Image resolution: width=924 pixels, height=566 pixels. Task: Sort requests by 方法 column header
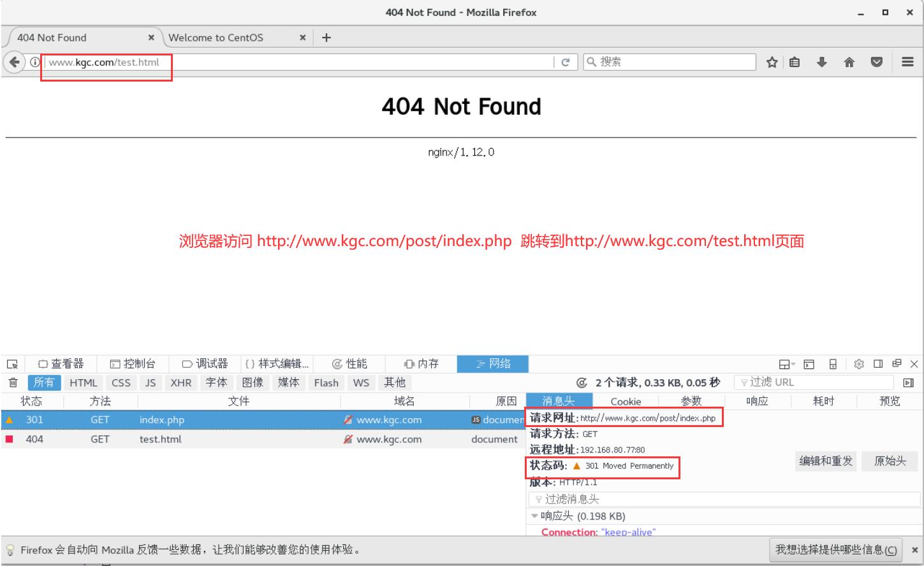[x=100, y=402]
